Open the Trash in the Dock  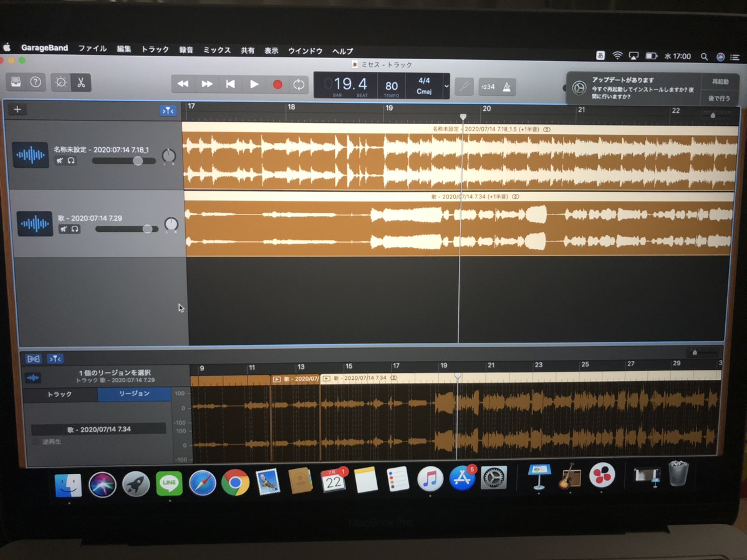click(678, 473)
